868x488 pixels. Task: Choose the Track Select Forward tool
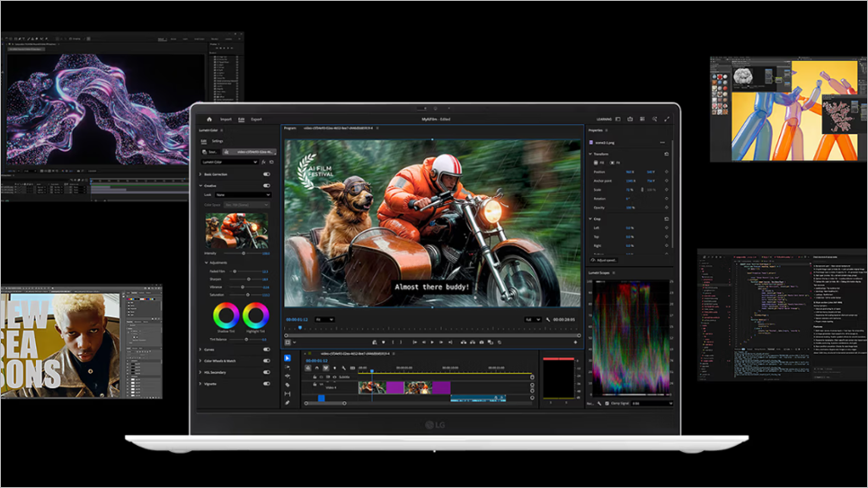(288, 368)
